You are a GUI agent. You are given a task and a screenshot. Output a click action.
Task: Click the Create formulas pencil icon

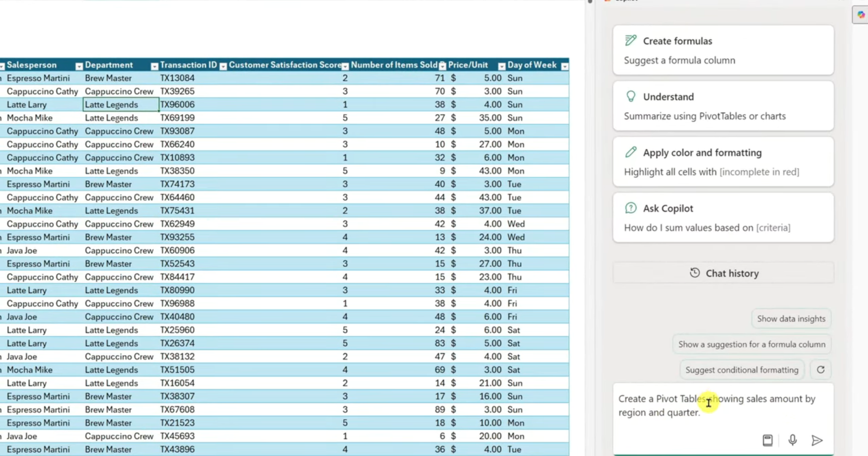[630, 40]
